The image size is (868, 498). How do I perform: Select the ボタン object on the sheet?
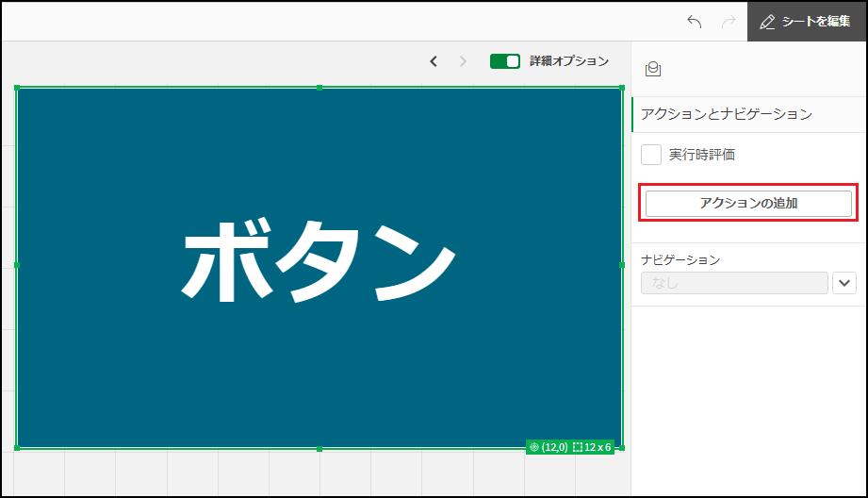point(319,268)
